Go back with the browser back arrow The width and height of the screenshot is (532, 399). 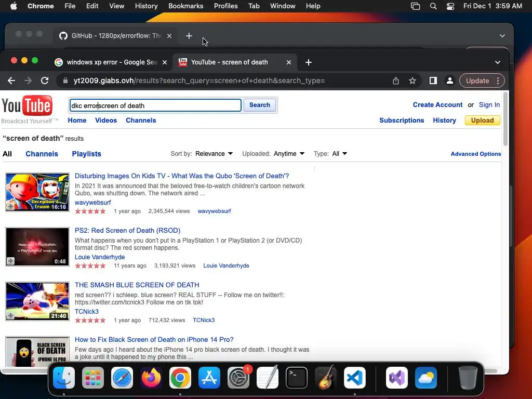click(x=11, y=81)
